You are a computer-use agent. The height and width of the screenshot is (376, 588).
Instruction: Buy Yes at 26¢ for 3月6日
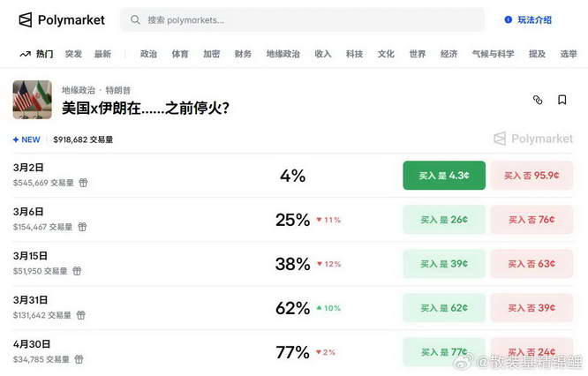[x=444, y=220]
